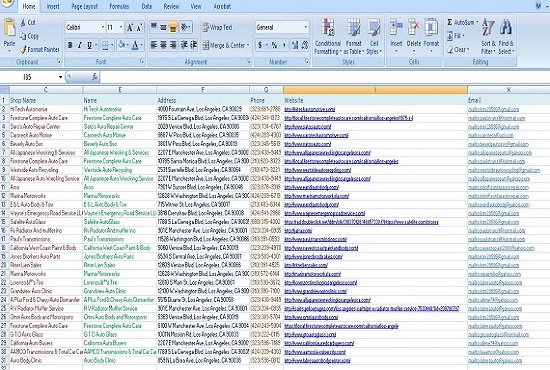Screen dimensions: 550x370
Task: Decrease decimal places
Action: pyautogui.click(x=305, y=45)
